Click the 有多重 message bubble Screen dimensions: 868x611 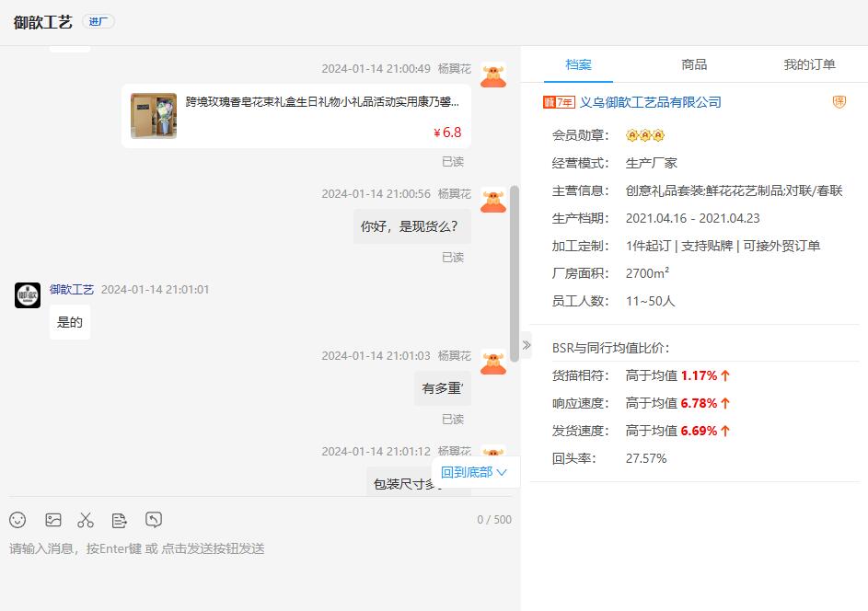(x=443, y=388)
